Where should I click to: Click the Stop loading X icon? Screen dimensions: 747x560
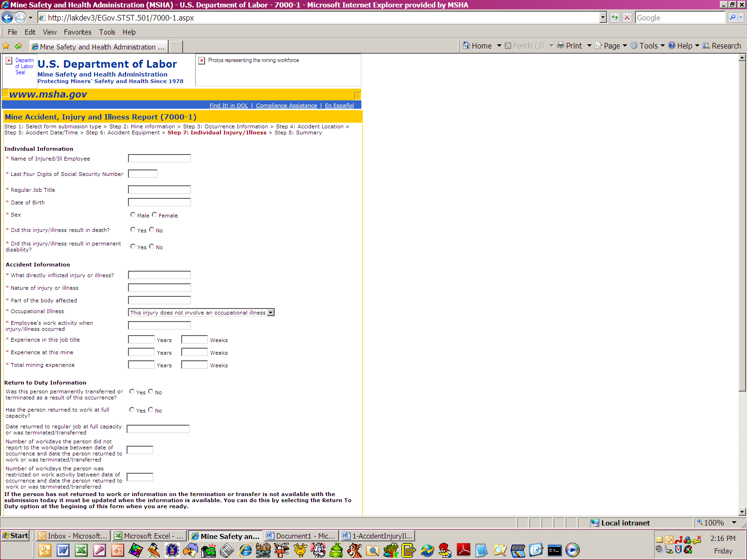pyautogui.click(x=627, y=18)
